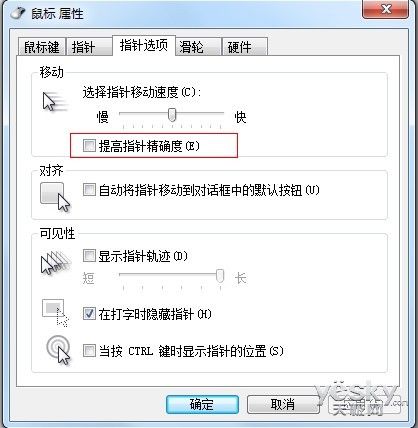Uncheck 在打字时隐藏指针 checkbox
The width and height of the screenshot is (418, 428).
point(89,314)
